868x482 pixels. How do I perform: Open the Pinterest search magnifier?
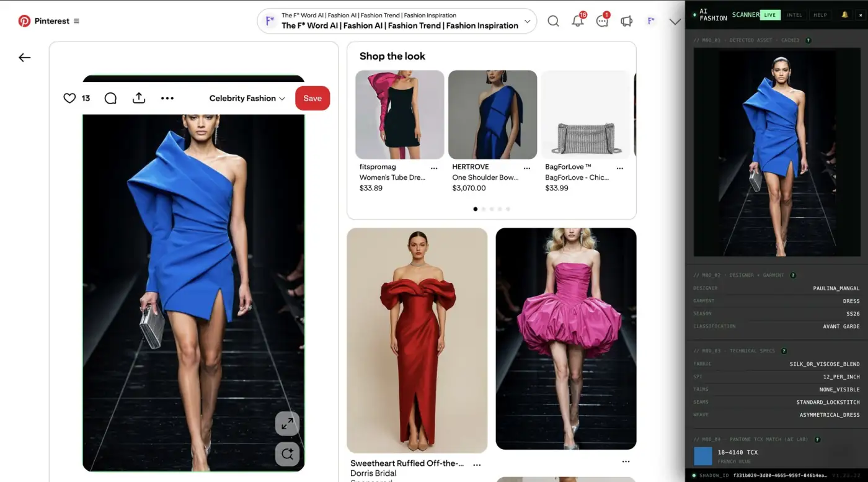coord(553,21)
